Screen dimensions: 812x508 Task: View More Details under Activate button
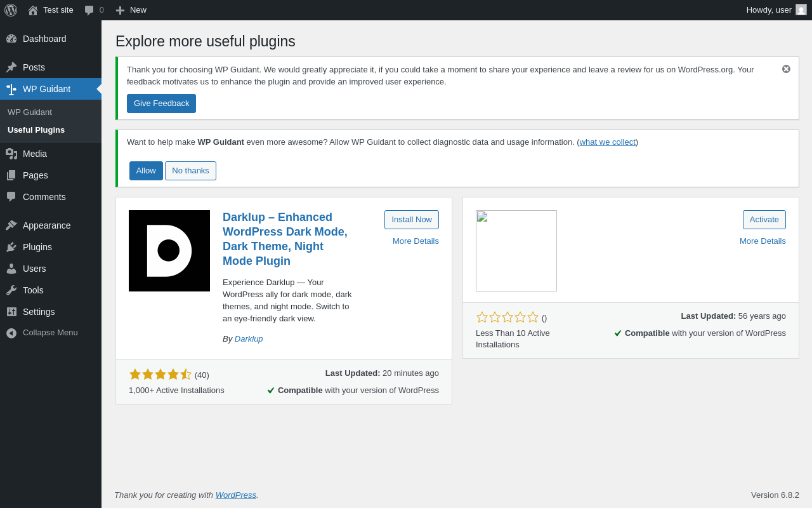pos(763,241)
